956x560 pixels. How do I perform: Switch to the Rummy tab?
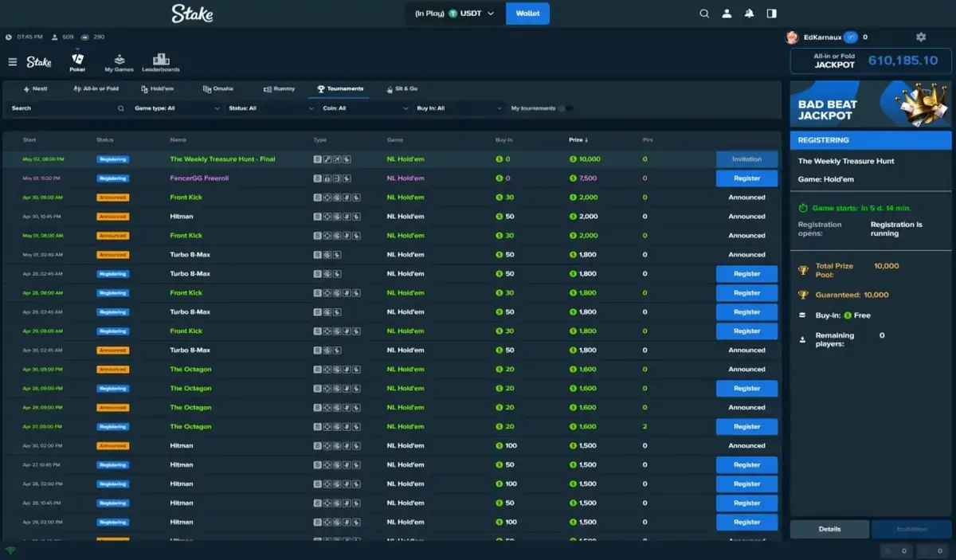pos(279,88)
